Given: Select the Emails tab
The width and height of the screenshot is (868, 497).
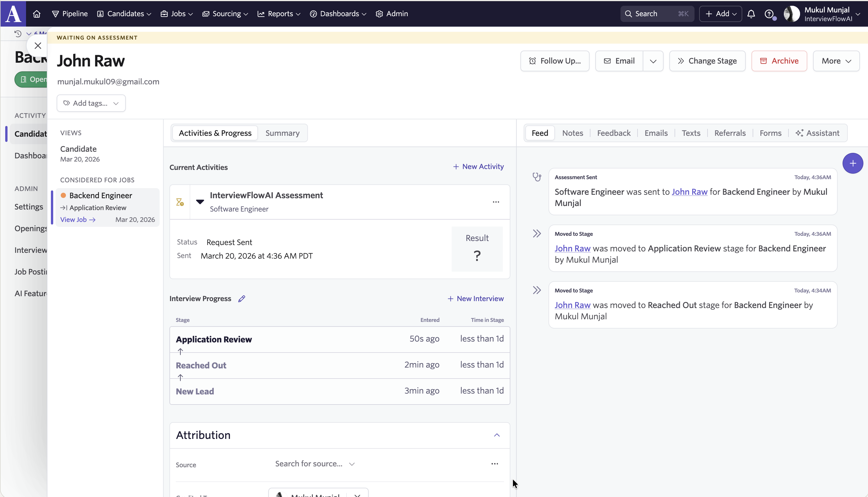Looking at the screenshot, I should click(656, 133).
